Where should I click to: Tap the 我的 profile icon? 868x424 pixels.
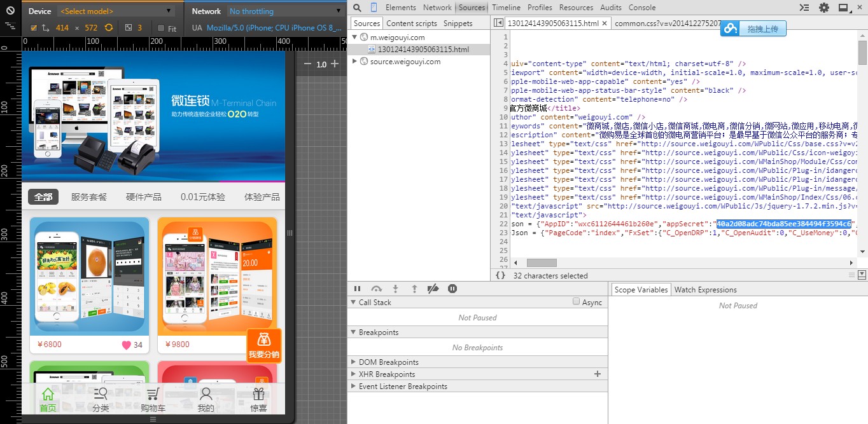click(206, 394)
